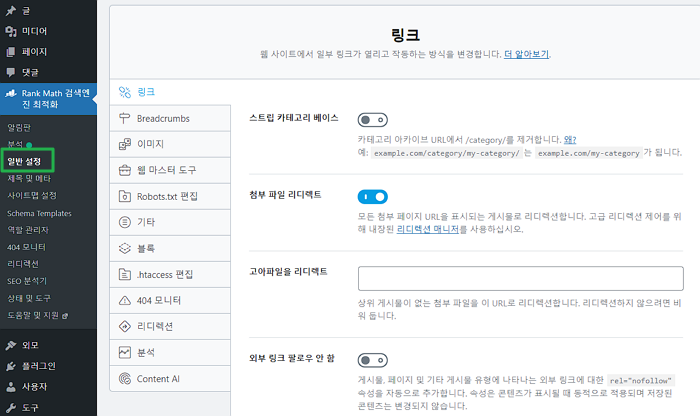Click external link icon beside 도움말 및 지원

point(65,316)
